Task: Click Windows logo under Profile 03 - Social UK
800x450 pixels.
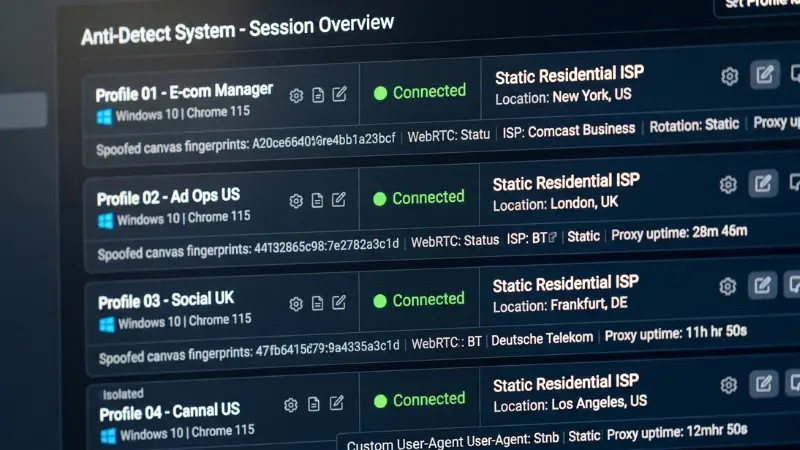Action: 107,324
